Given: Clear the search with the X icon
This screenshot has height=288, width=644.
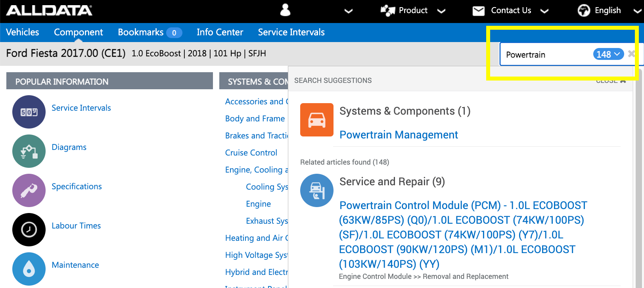Looking at the screenshot, I should [x=631, y=54].
